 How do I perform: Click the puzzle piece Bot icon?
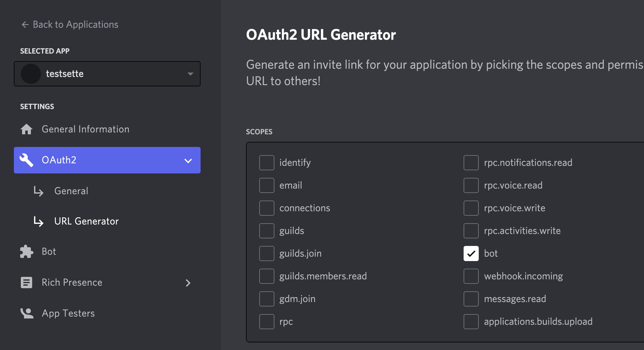[x=26, y=252]
